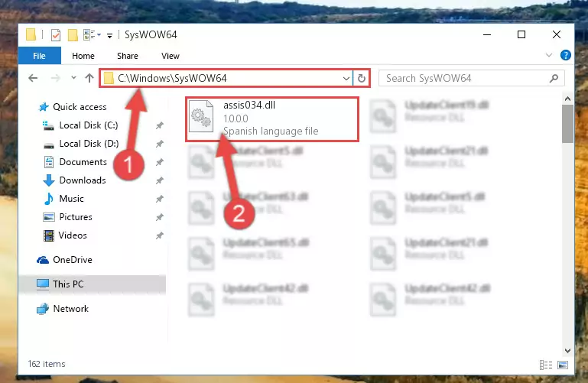Click the Downloads blue arrow icon
The height and width of the screenshot is (383, 588).
tap(49, 180)
